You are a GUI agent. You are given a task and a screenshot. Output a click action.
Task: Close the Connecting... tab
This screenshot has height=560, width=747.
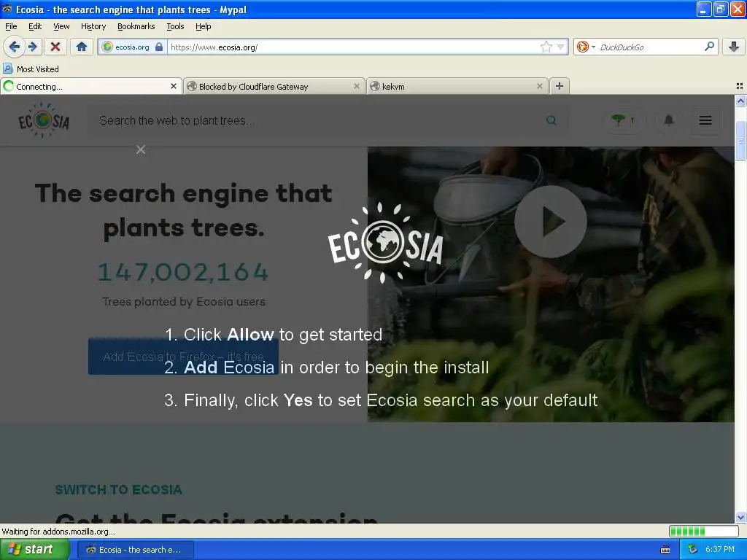pos(174,86)
